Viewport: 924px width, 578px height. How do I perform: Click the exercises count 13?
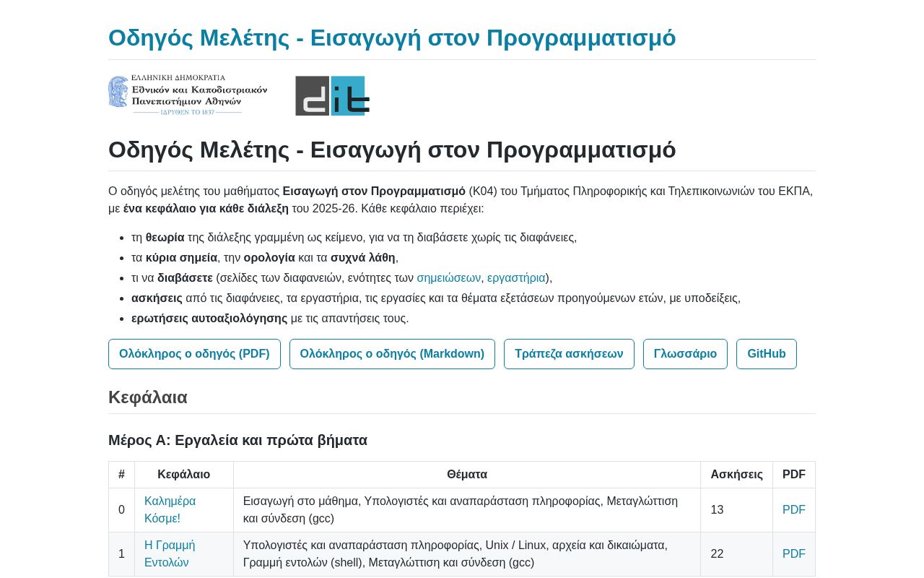[x=717, y=509]
